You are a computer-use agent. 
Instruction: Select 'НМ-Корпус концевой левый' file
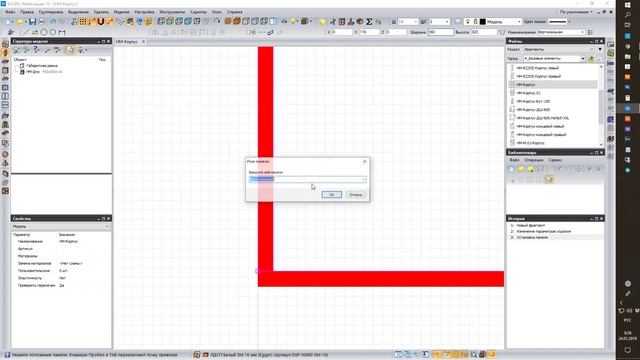[539, 126]
